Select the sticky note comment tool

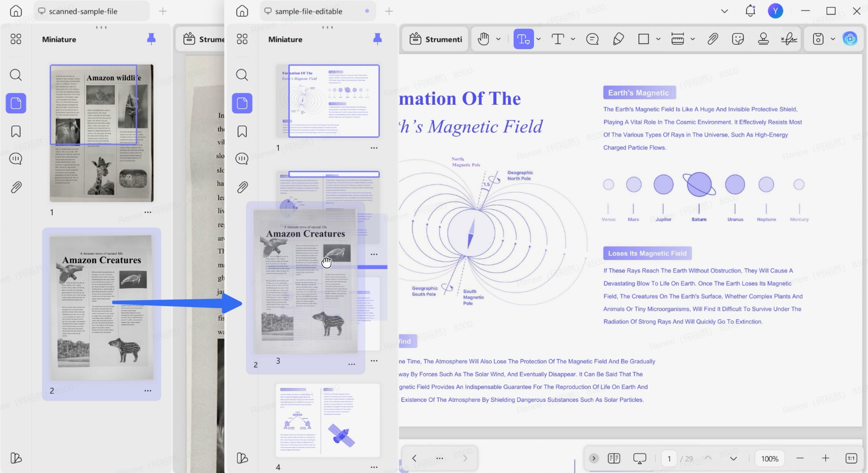(592, 39)
